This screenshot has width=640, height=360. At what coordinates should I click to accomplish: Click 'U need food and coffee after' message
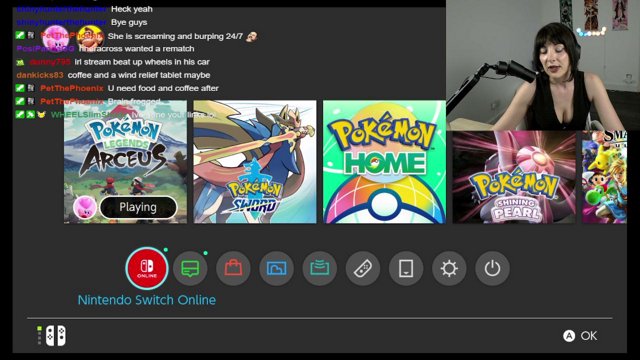point(163,88)
